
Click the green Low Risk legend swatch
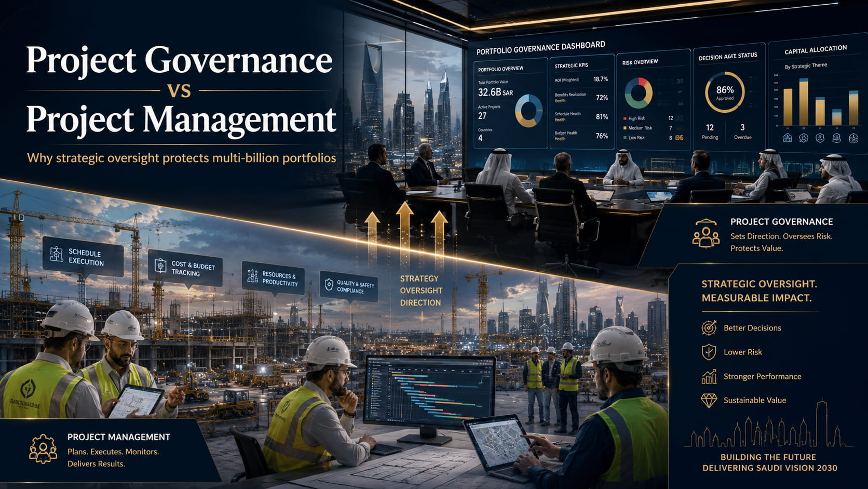[x=625, y=138]
